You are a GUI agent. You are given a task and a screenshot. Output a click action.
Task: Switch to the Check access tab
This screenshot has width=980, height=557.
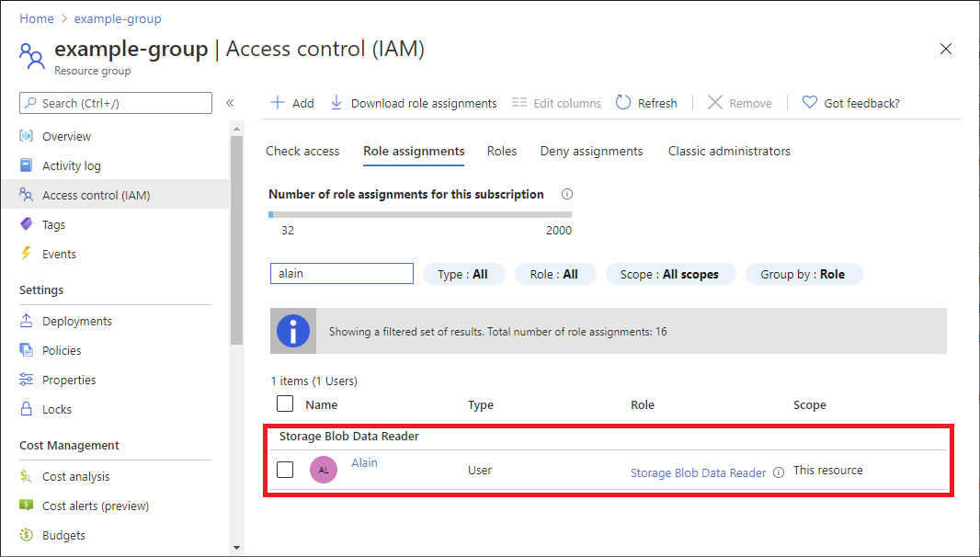[x=302, y=151]
